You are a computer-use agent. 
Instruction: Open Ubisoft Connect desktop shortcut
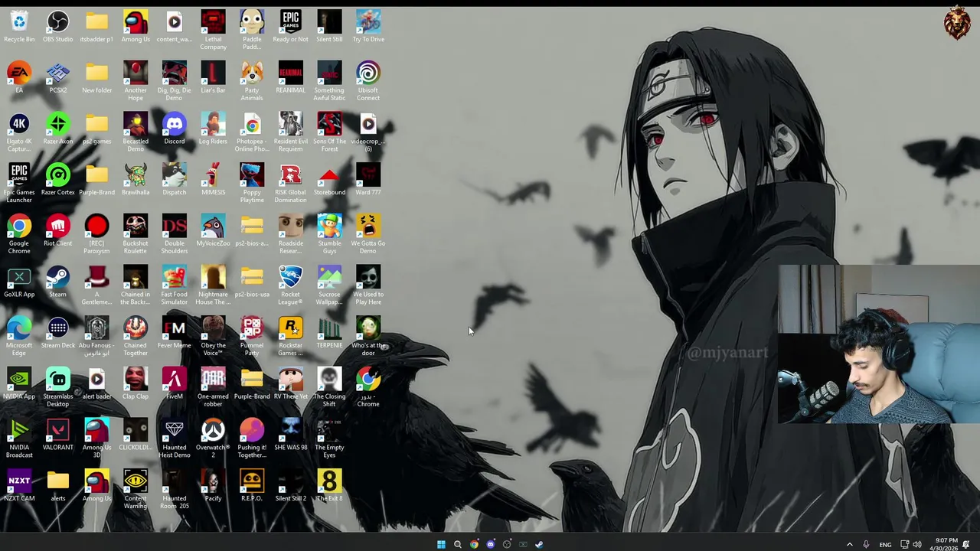point(367,81)
